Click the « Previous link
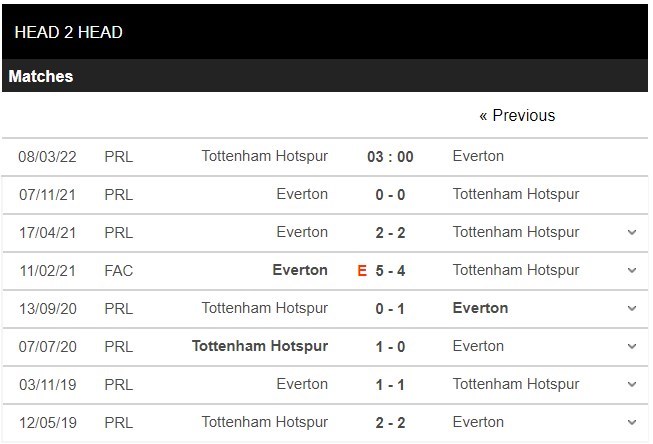Image resolution: width=653 pixels, height=444 pixels. 516,115
